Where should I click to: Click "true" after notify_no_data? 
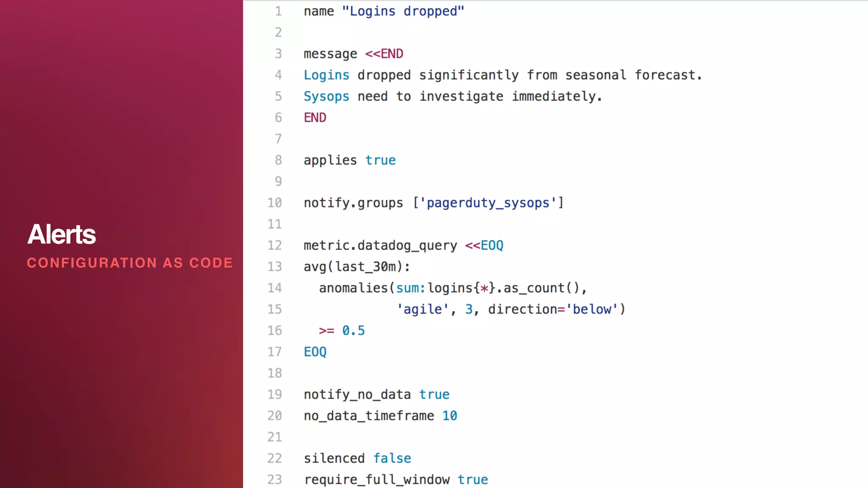[434, 395]
